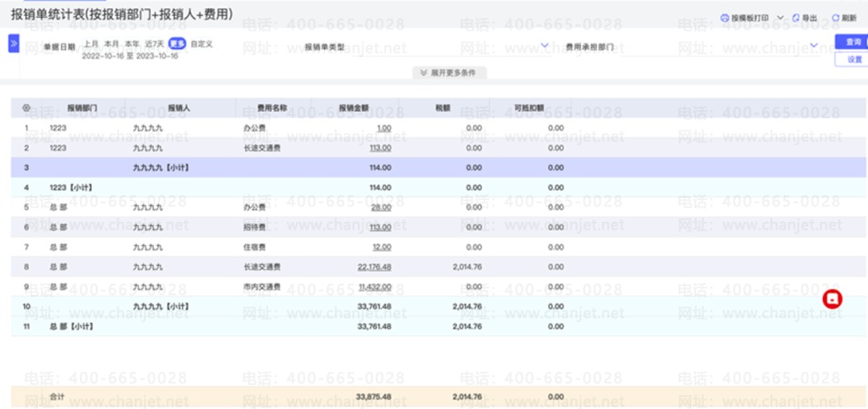Viewport: 868px width, 409px height.
Task: Expand the left sidebar panel arrow
Action: [x=14, y=43]
